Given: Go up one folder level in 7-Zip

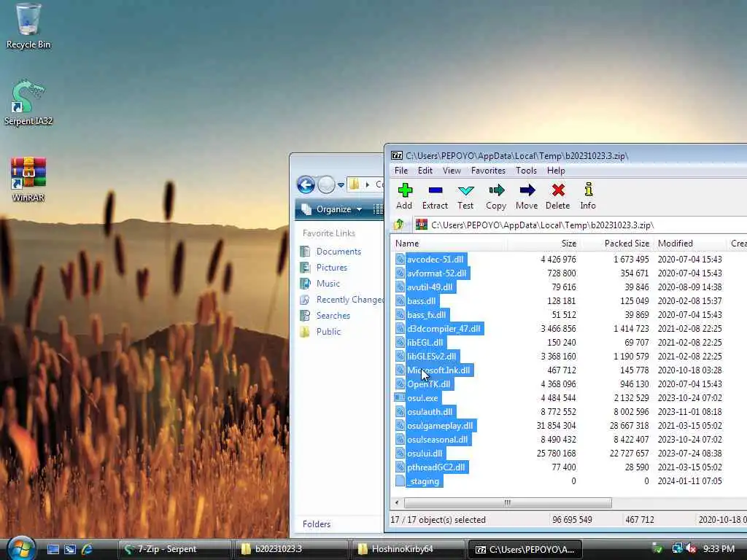Looking at the screenshot, I should click(399, 225).
